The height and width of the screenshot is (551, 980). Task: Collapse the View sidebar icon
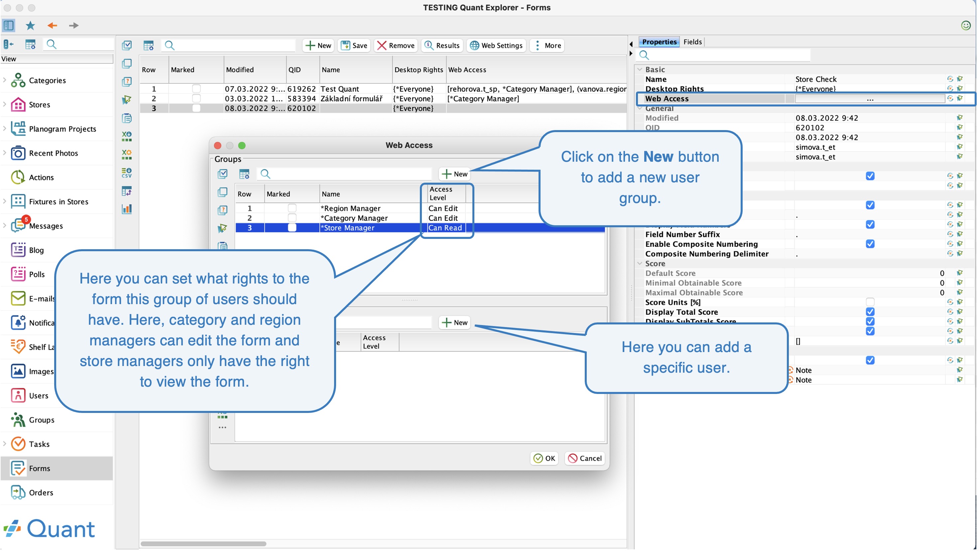(x=8, y=45)
